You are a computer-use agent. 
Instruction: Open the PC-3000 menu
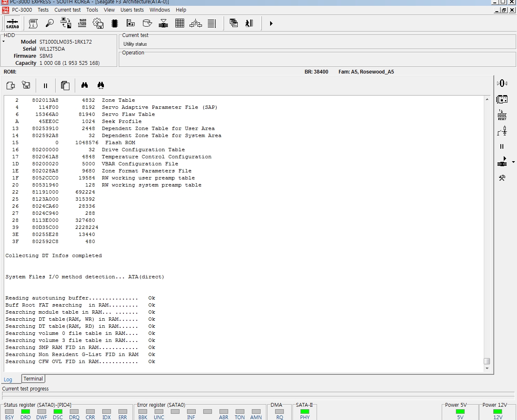coord(22,10)
